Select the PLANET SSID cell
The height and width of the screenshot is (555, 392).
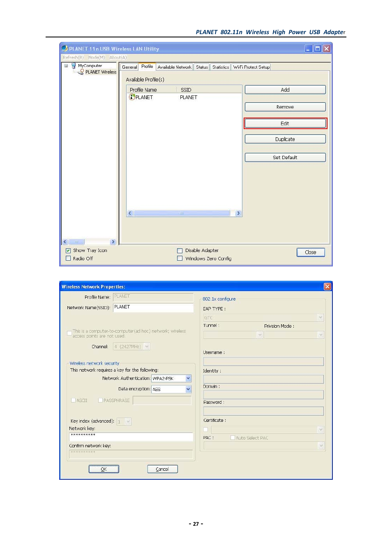point(189,97)
